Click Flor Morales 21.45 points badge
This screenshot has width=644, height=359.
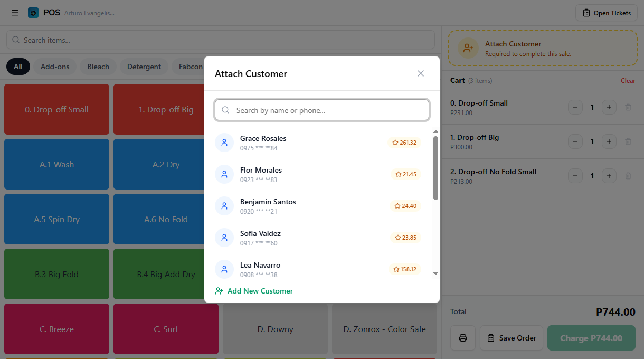[x=406, y=174]
